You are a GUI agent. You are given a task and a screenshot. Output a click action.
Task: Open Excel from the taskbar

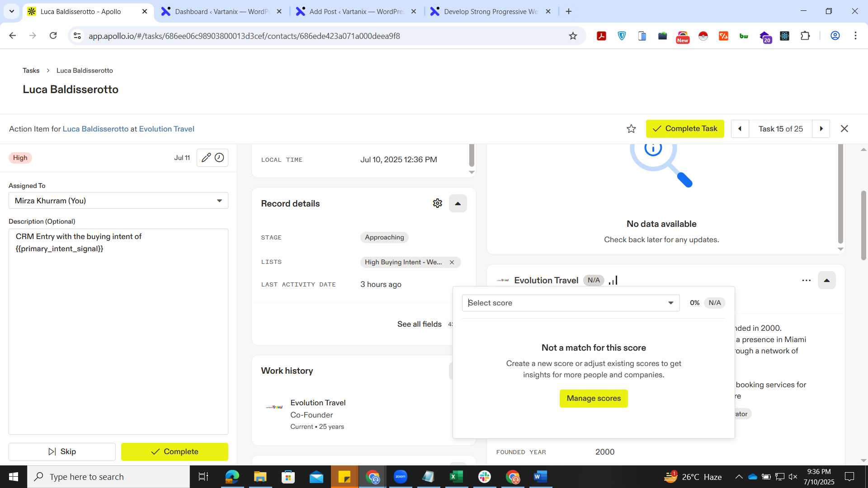click(456, 477)
